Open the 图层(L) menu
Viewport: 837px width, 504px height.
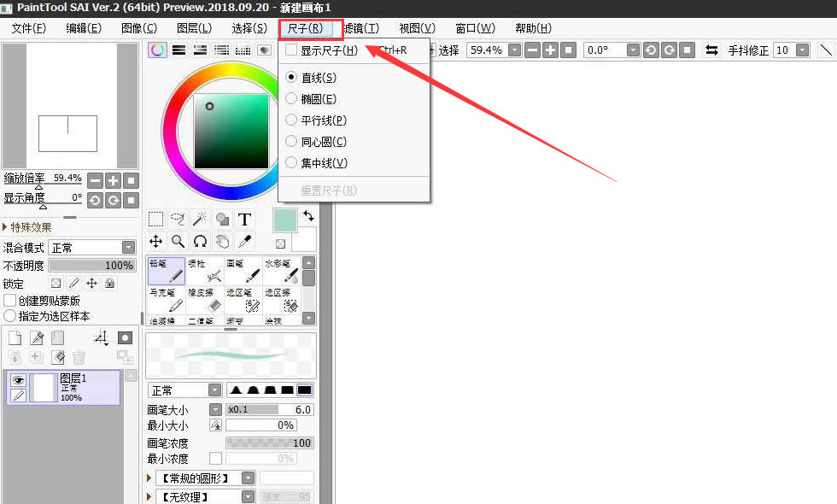pyautogui.click(x=195, y=28)
